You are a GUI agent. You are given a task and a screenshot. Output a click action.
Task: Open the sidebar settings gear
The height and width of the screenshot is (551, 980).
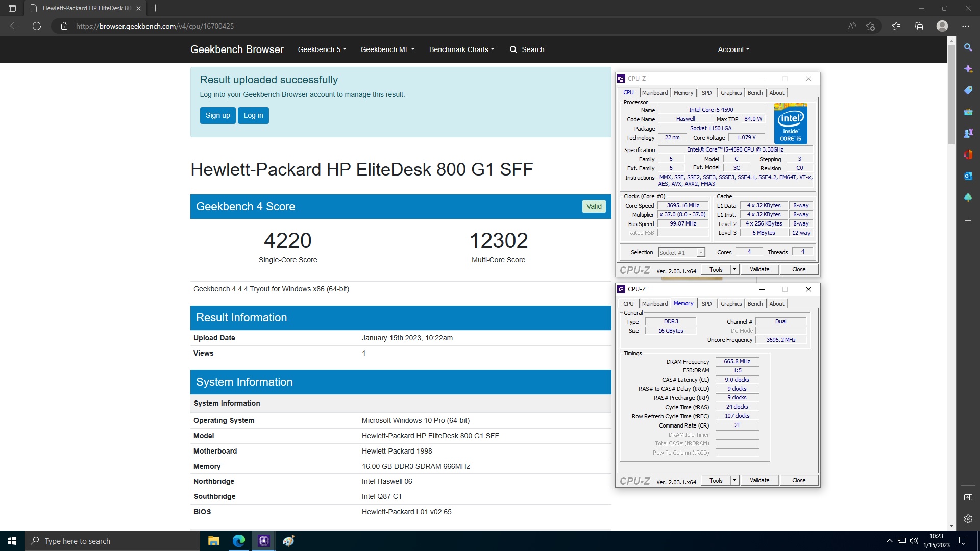click(968, 519)
